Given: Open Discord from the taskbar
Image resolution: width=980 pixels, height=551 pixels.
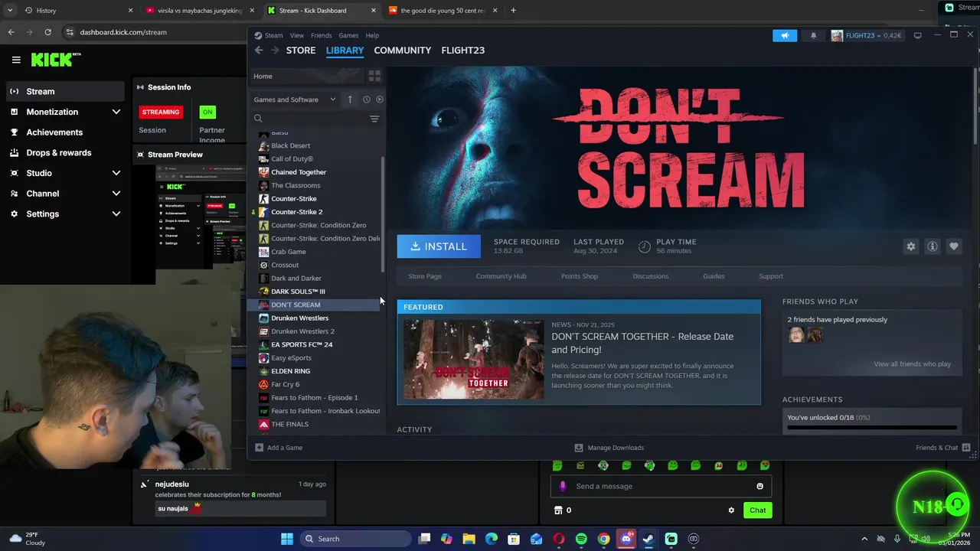Looking at the screenshot, I should pos(626,539).
